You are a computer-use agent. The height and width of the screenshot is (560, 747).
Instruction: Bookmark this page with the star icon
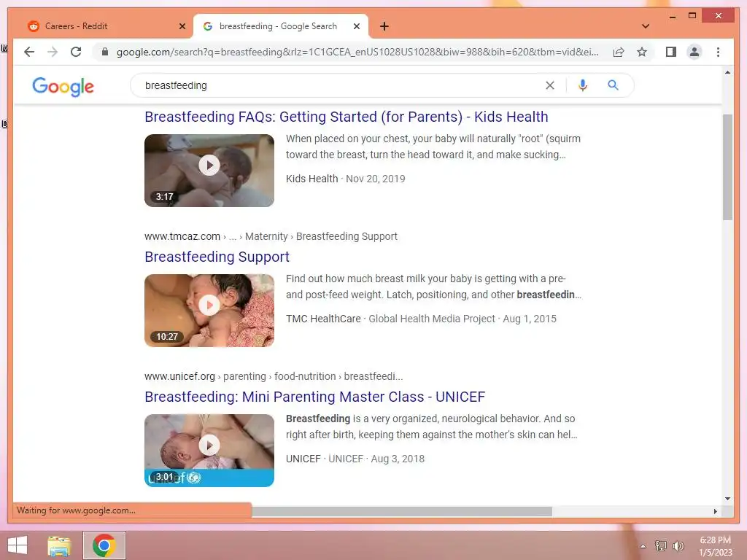point(642,52)
